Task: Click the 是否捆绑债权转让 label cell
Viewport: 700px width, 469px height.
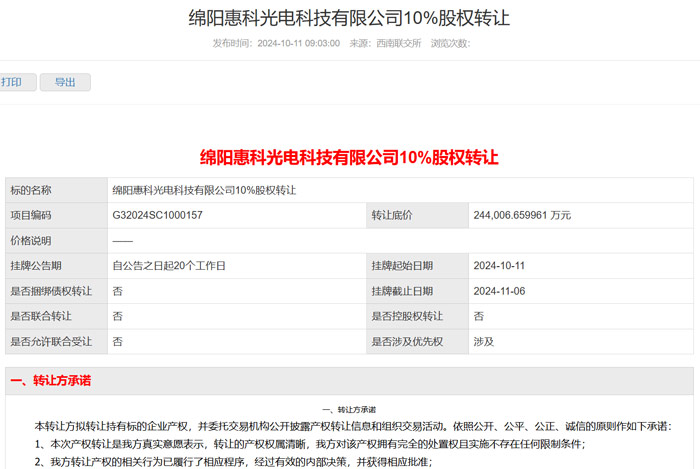Action: point(56,291)
